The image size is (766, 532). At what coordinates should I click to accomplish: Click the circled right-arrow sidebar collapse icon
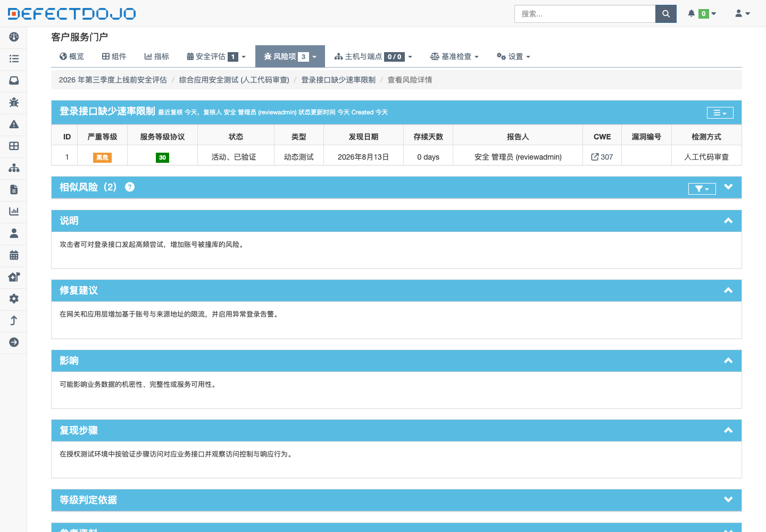14,342
